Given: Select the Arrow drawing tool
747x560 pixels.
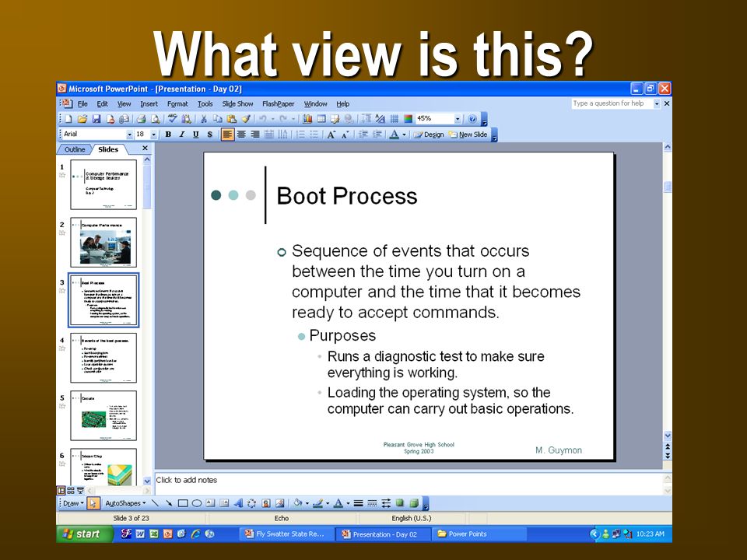Looking at the screenshot, I should point(169,503).
